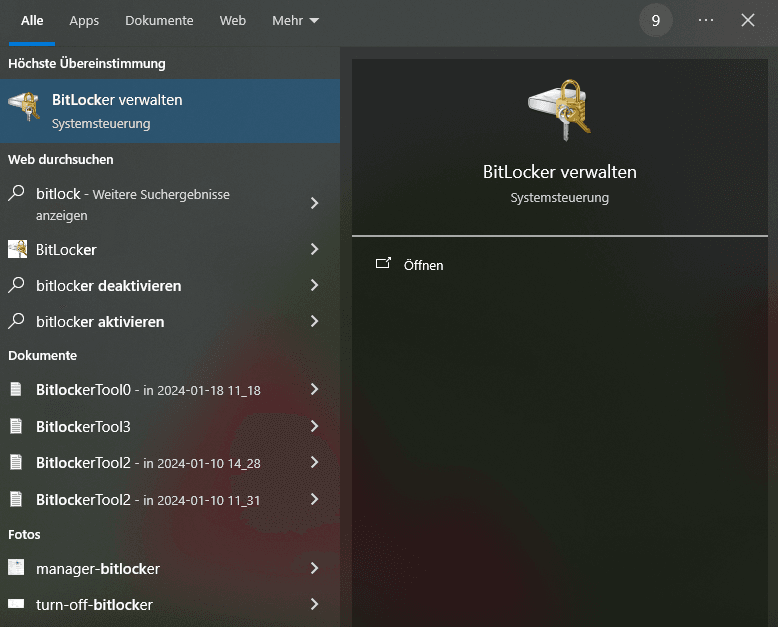Image resolution: width=778 pixels, height=627 pixels.
Task: Click document icon of BitlockerTool3
Action: pos(16,426)
